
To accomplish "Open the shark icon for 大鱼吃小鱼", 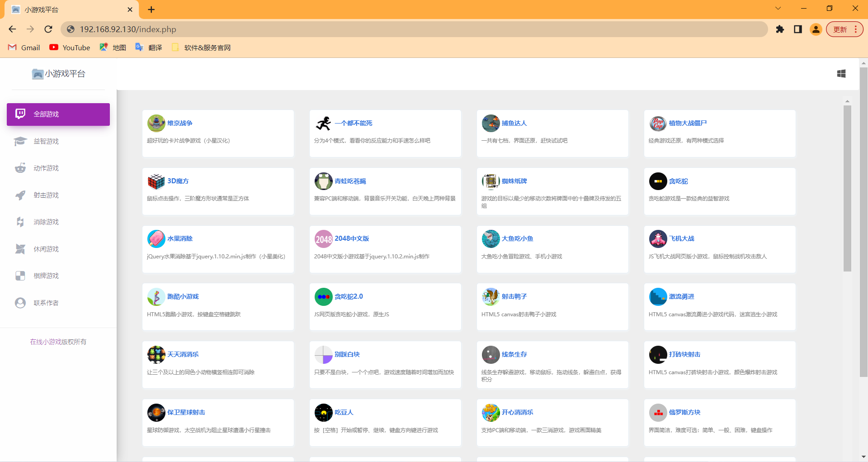I will (x=491, y=239).
